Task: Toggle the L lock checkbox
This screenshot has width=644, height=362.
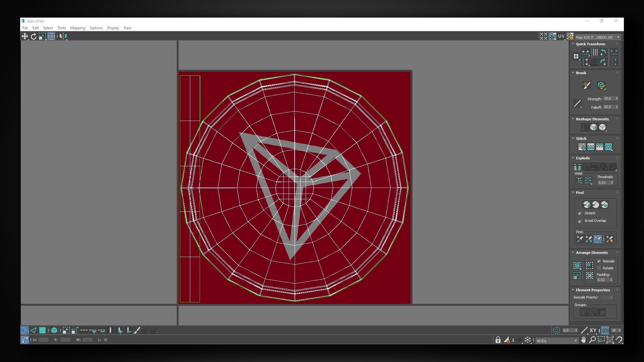Action: [106, 340]
